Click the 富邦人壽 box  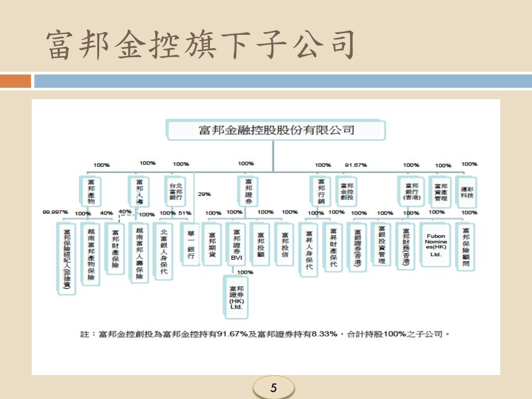tap(139, 192)
